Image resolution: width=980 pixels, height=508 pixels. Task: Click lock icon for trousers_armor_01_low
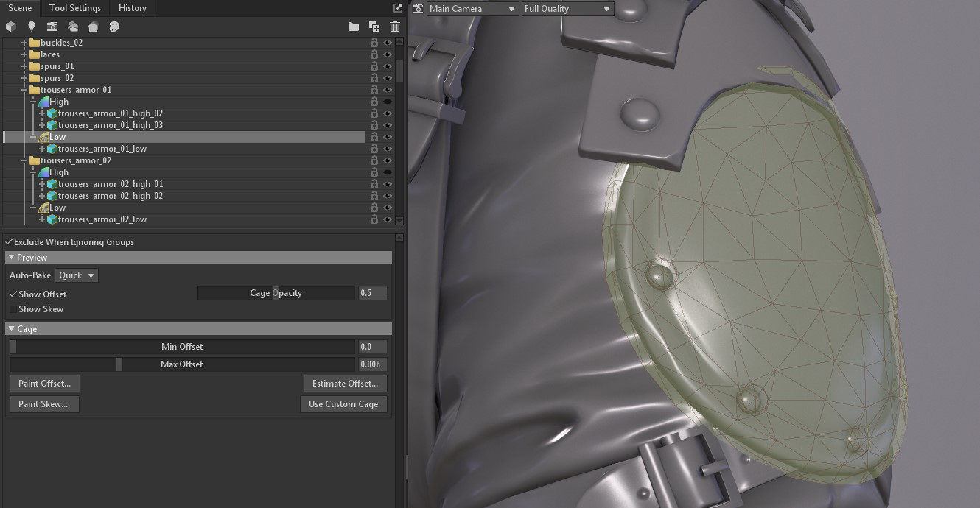coord(374,149)
